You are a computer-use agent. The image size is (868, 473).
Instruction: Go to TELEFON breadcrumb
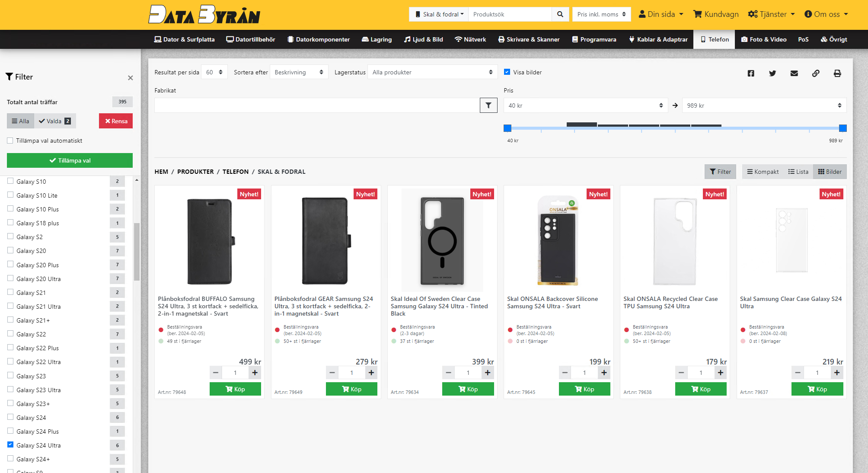[236, 172]
